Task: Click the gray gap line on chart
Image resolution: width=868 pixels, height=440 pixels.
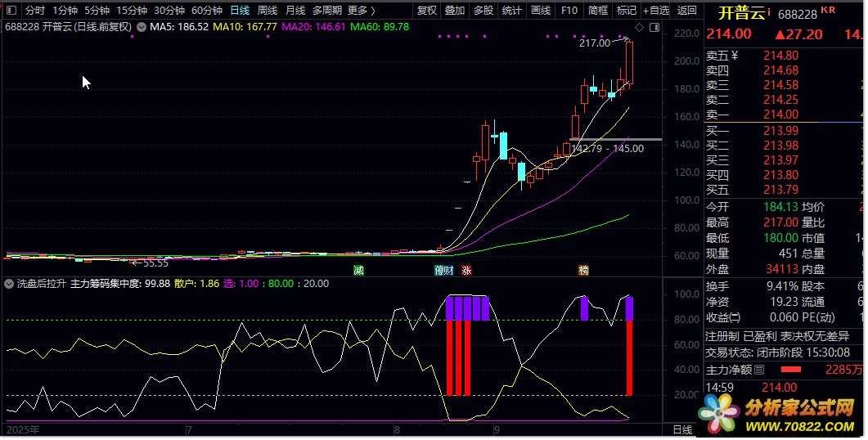Action: click(615, 140)
